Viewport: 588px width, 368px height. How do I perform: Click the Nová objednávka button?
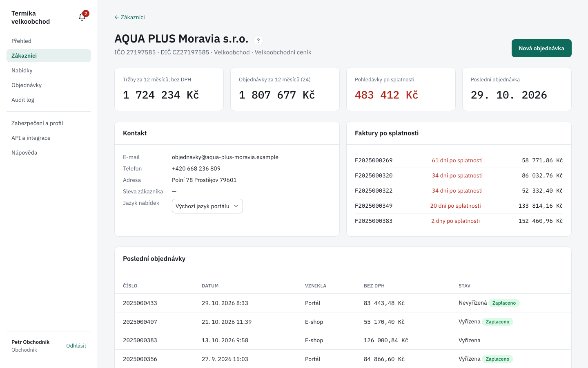[541, 48]
